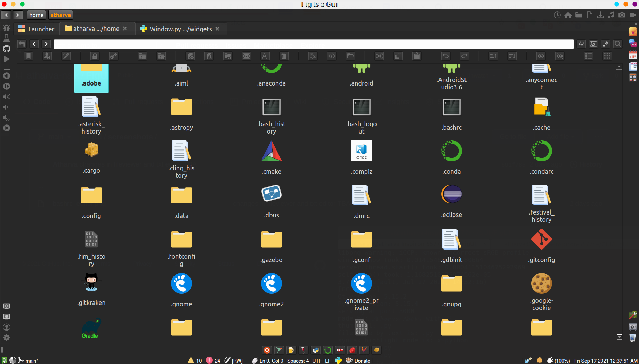Show hidden files with the eye icon
The image size is (639, 364).
[x=541, y=56]
